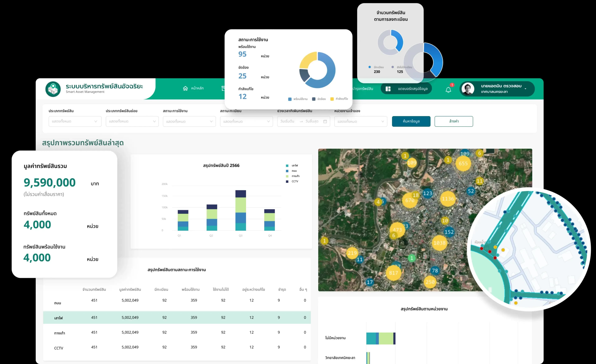Click the ค้นหาข้อมูล search button

coord(411,121)
